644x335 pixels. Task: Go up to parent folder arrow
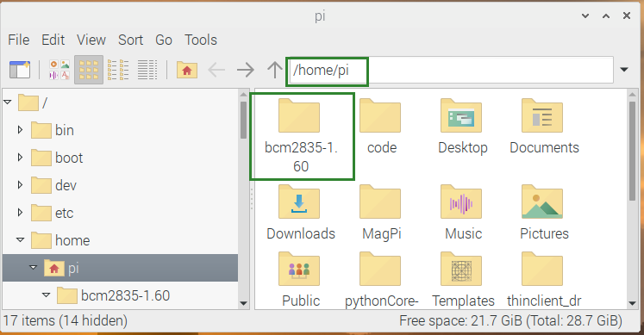[x=275, y=70]
